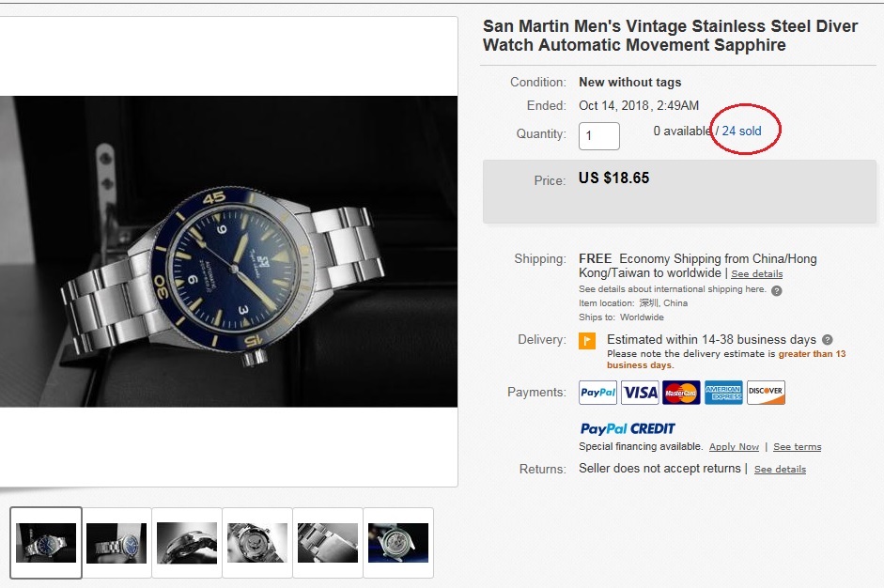The height and width of the screenshot is (588, 884).
Task: Click 'Apply Now' for PayPal Credit
Action: coord(734,447)
